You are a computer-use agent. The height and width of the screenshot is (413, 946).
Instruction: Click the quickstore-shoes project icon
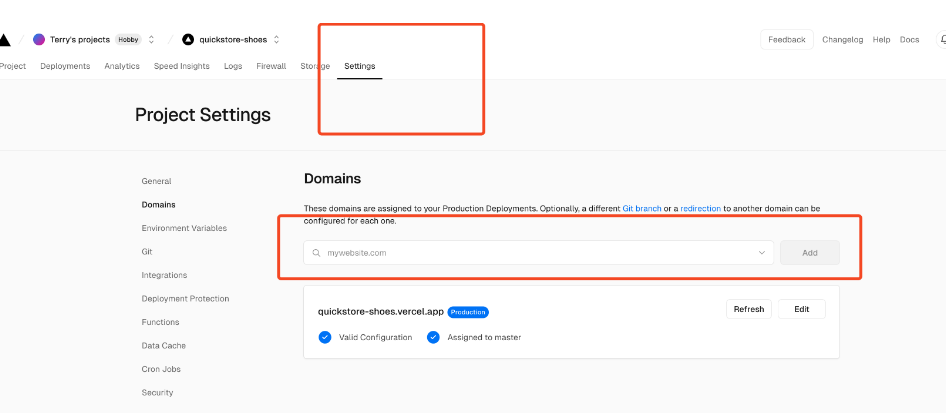click(188, 40)
